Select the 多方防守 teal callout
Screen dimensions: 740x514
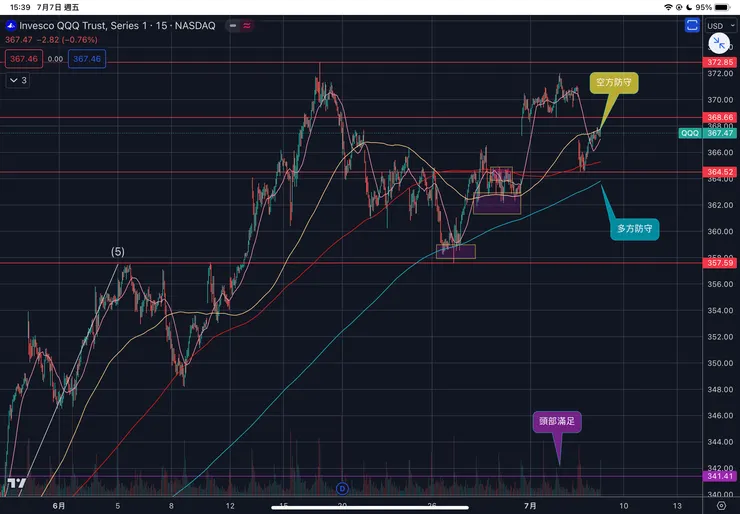pyautogui.click(x=634, y=229)
